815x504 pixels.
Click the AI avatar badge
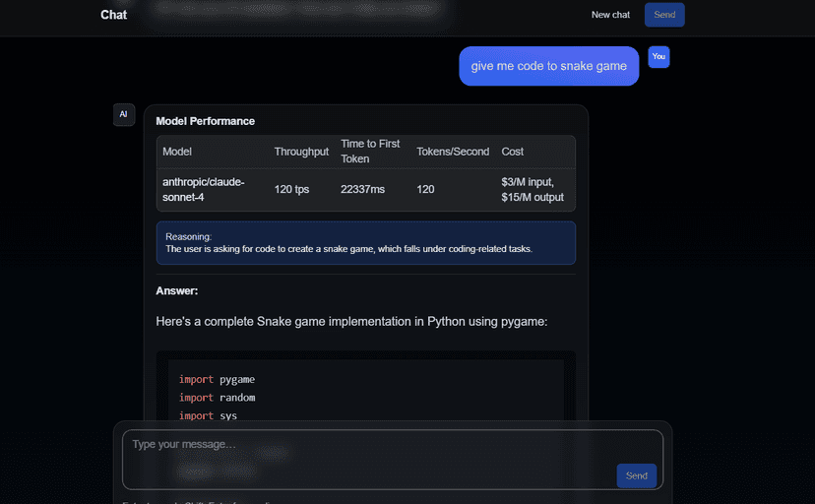124,114
